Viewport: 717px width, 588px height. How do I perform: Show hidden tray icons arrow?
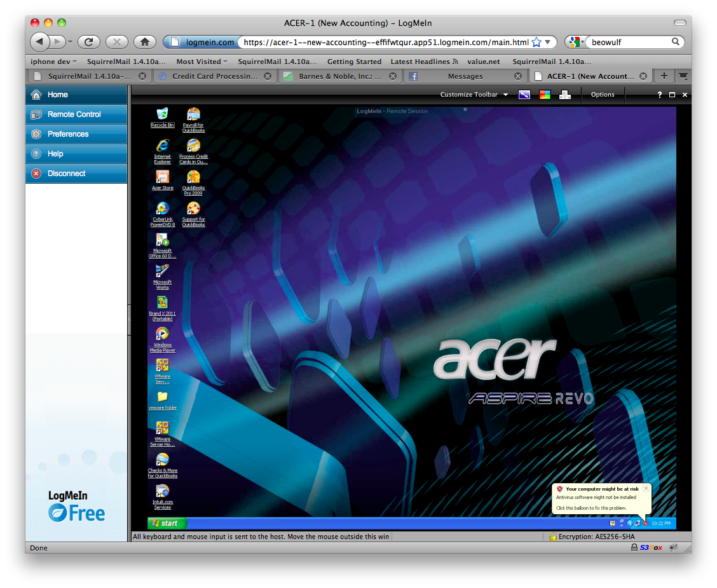click(x=629, y=523)
